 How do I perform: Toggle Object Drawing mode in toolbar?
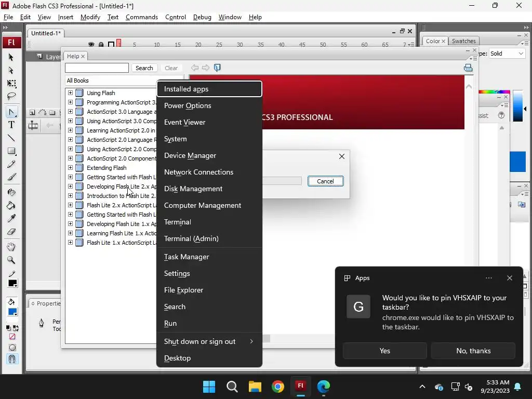click(x=12, y=348)
